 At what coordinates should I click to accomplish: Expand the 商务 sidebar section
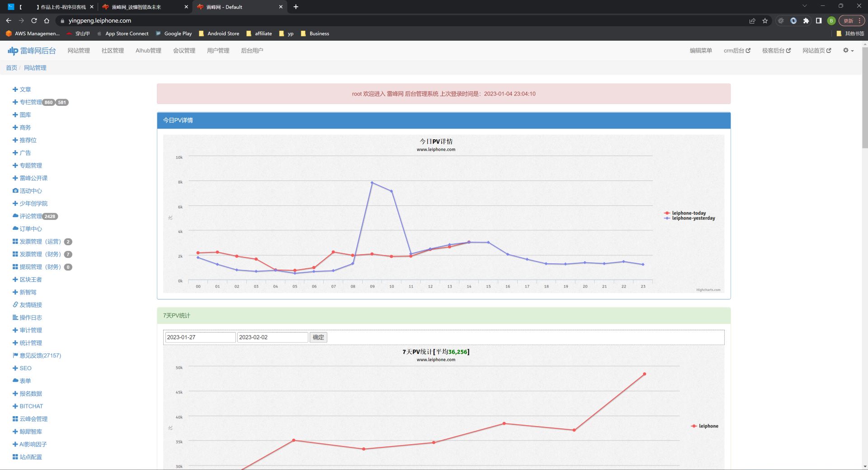pyautogui.click(x=22, y=128)
